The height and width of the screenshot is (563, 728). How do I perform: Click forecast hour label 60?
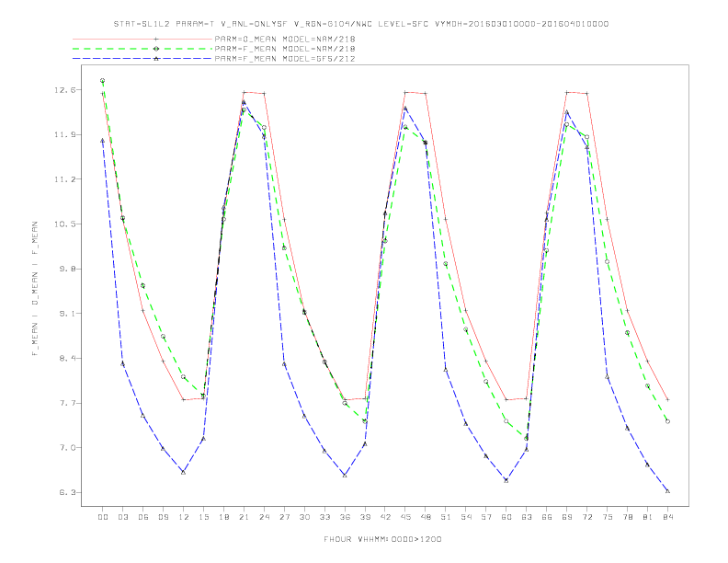pos(506,517)
